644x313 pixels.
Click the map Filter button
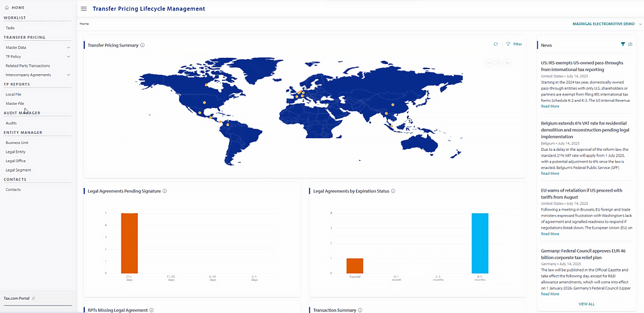coord(514,45)
